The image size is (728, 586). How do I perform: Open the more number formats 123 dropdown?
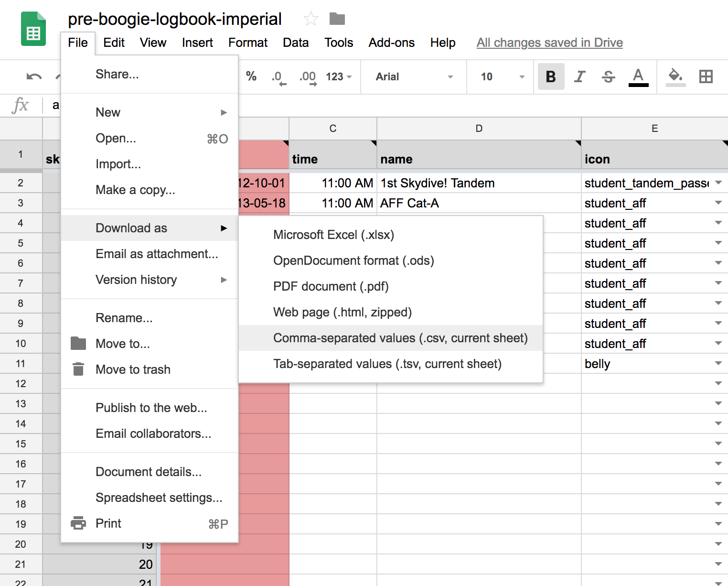coord(339,76)
